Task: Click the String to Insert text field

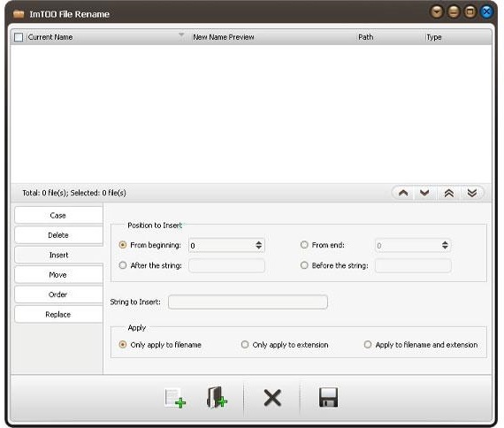Action: point(248,302)
